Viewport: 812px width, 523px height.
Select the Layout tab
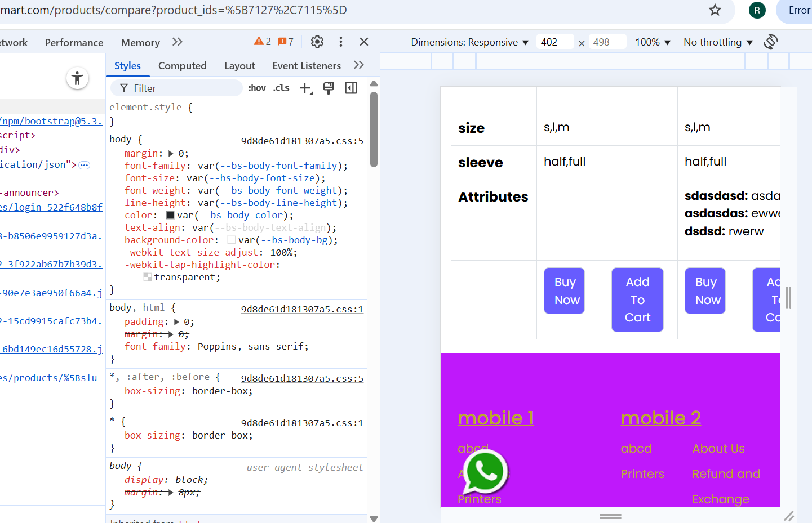click(x=239, y=66)
